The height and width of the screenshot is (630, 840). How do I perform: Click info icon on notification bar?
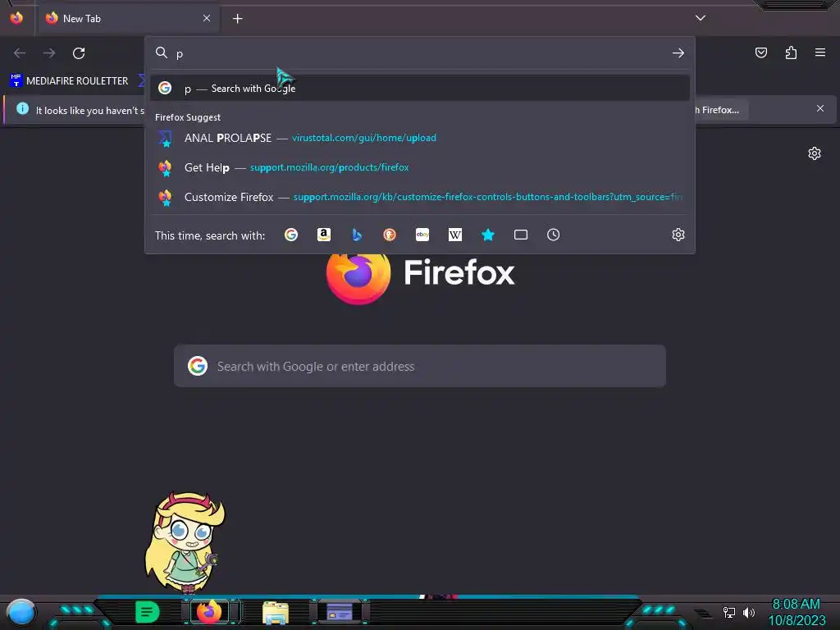(22, 109)
